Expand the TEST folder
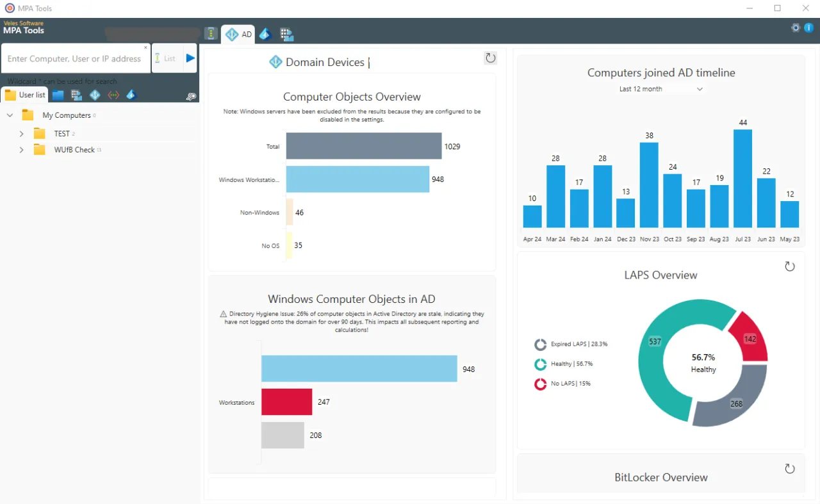 coord(21,133)
